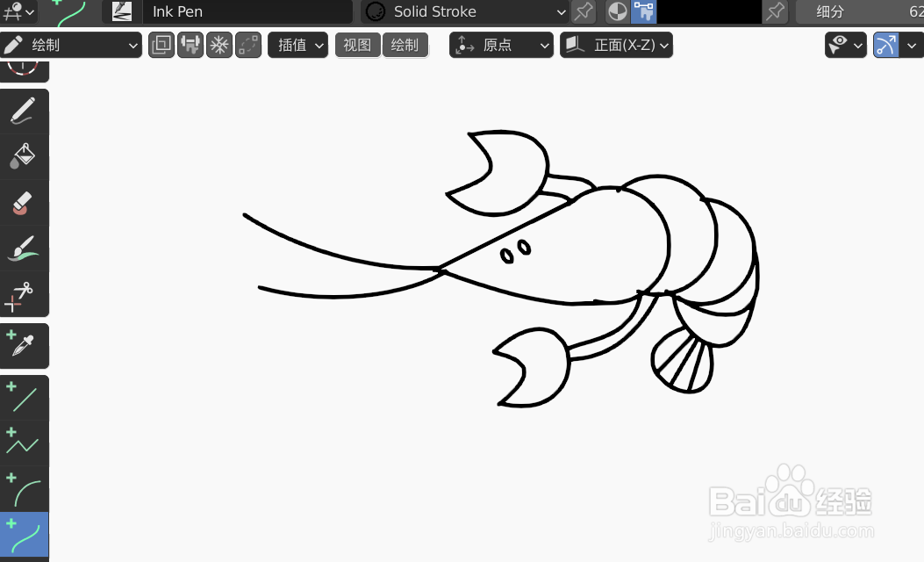Select the Eyedropper tool
924x562 pixels.
25,346
